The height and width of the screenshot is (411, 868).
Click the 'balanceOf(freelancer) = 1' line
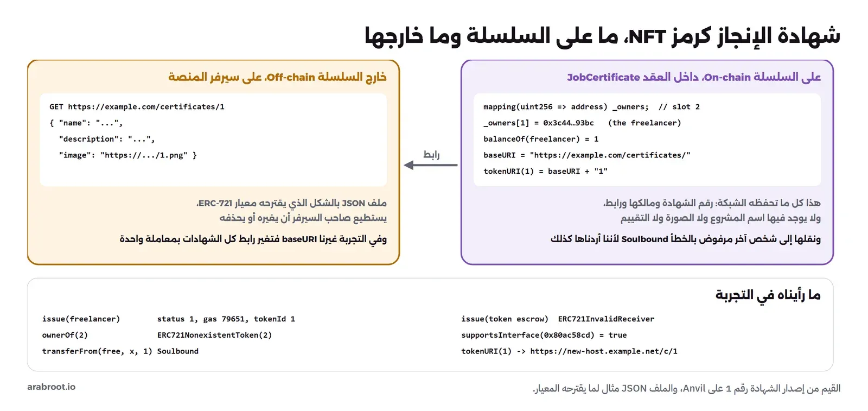pos(541,139)
